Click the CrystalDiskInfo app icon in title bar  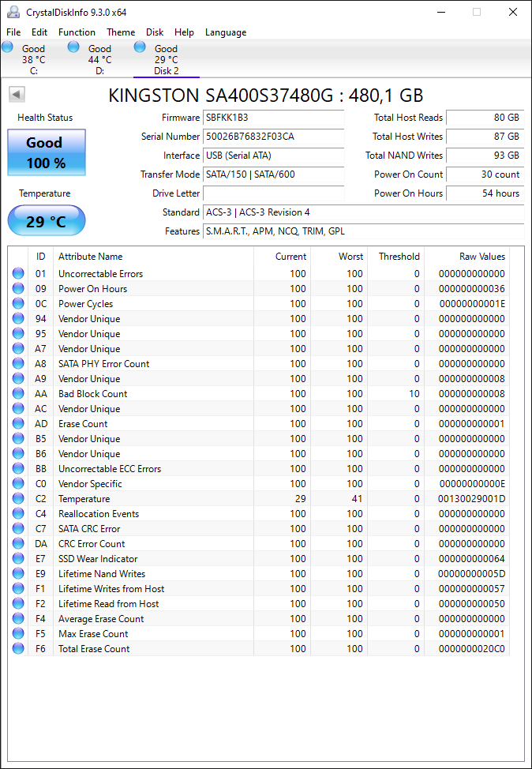[x=13, y=12]
